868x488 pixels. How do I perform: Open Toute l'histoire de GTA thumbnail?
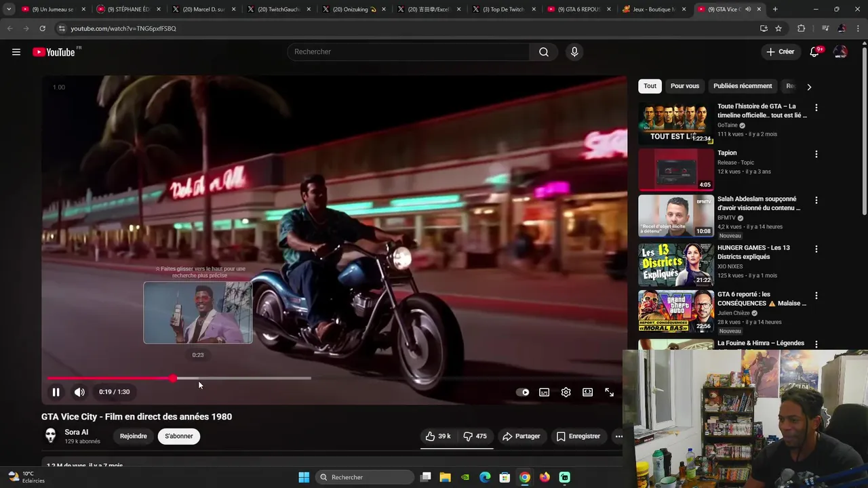676,123
